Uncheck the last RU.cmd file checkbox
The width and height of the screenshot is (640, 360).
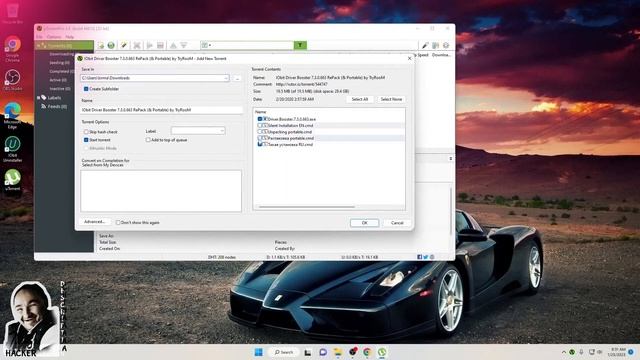click(x=260, y=144)
